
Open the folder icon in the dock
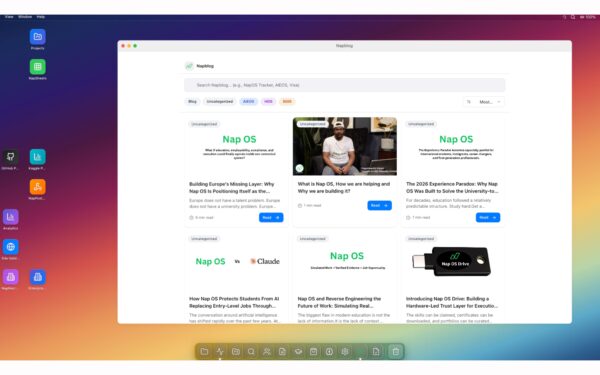204,351
